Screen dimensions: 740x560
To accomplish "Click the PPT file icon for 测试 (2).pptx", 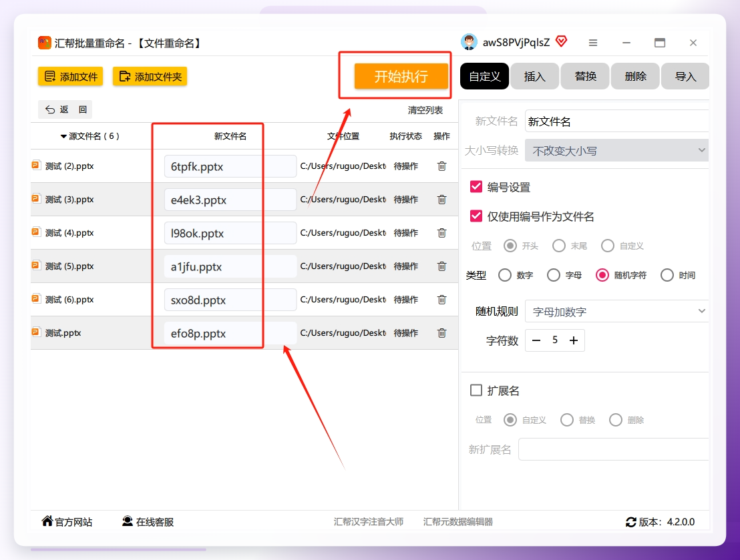I will coord(36,165).
